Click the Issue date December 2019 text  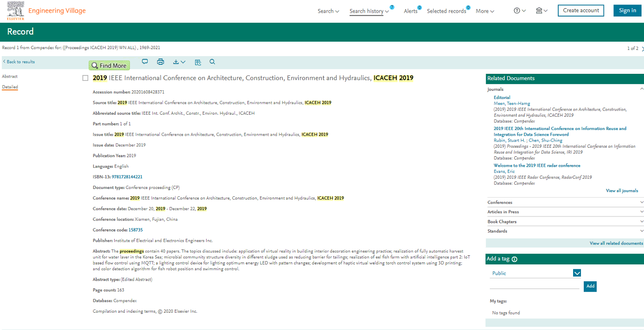click(x=130, y=145)
